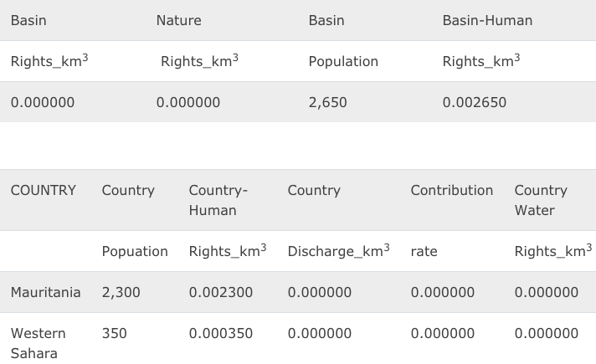Click the "Country-Human" column header

218,200
